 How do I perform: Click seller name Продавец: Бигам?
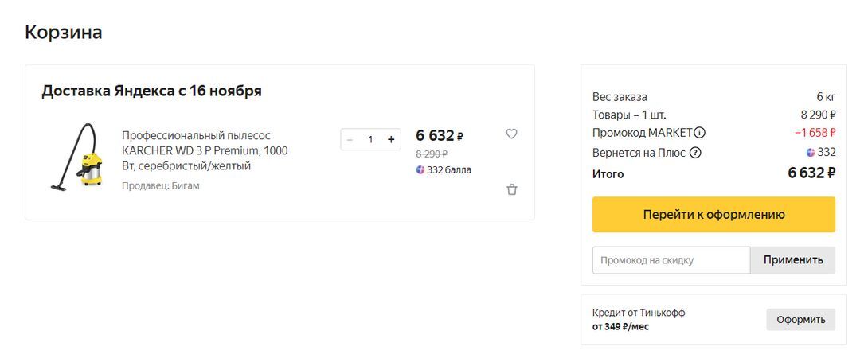coord(161,186)
